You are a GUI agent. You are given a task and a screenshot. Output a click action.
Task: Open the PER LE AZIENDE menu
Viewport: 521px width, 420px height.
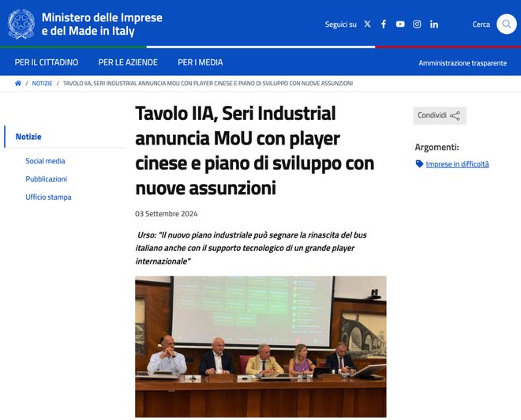tap(128, 62)
